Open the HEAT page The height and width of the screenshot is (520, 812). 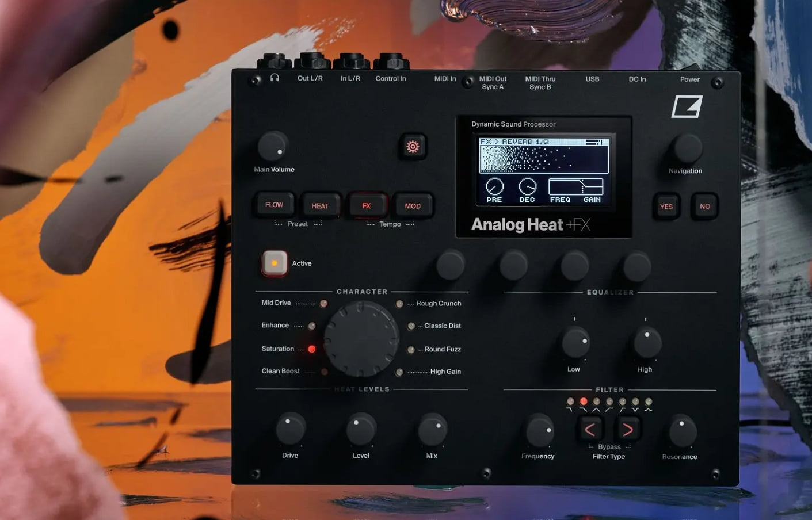320,205
